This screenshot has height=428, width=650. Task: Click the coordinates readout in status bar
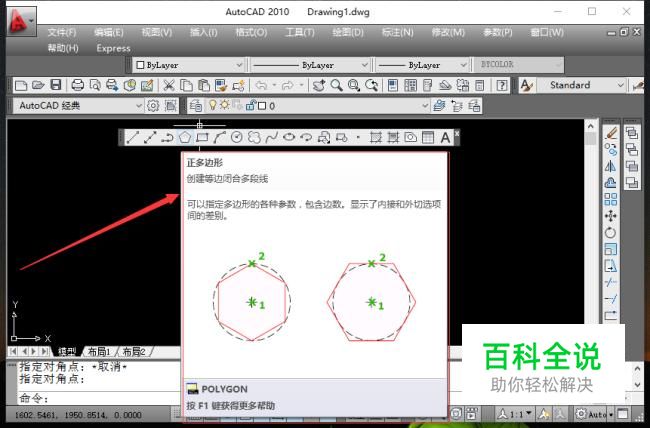pos(78,414)
